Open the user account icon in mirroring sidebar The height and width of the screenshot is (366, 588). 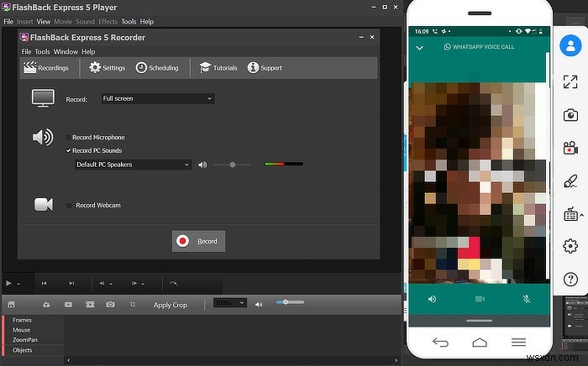pos(570,45)
